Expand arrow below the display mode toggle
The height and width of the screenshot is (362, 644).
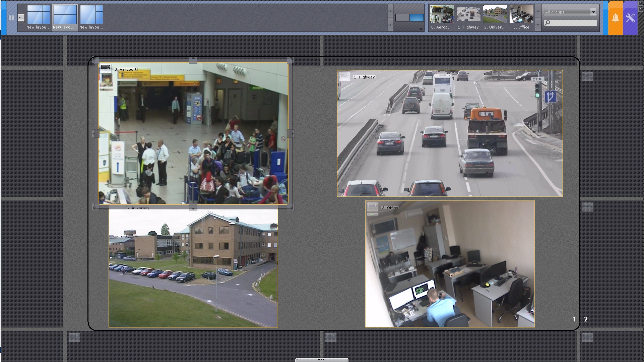point(421,29)
